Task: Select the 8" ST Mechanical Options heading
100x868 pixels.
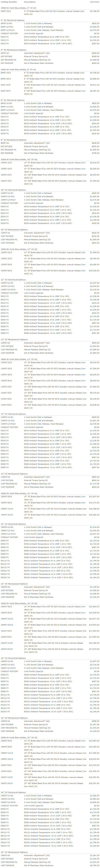Action: (x=13, y=140)
